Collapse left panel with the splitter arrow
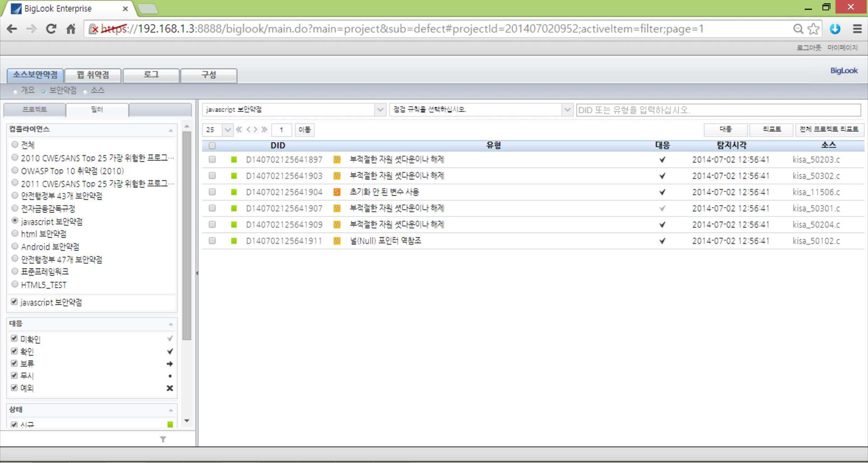The image size is (868, 463). click(197, 273)
